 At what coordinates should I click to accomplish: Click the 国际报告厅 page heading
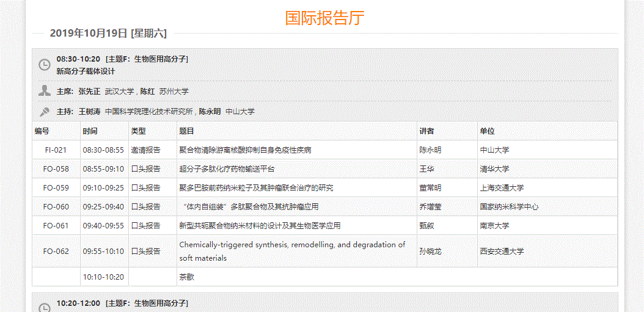click(324, 18)
